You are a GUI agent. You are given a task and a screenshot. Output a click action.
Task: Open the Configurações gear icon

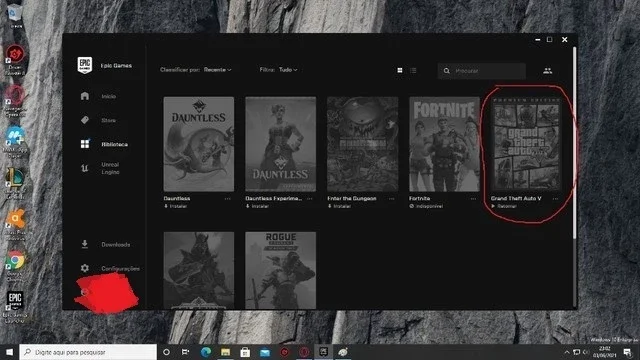pyautogui.click(x=84, y=268)
